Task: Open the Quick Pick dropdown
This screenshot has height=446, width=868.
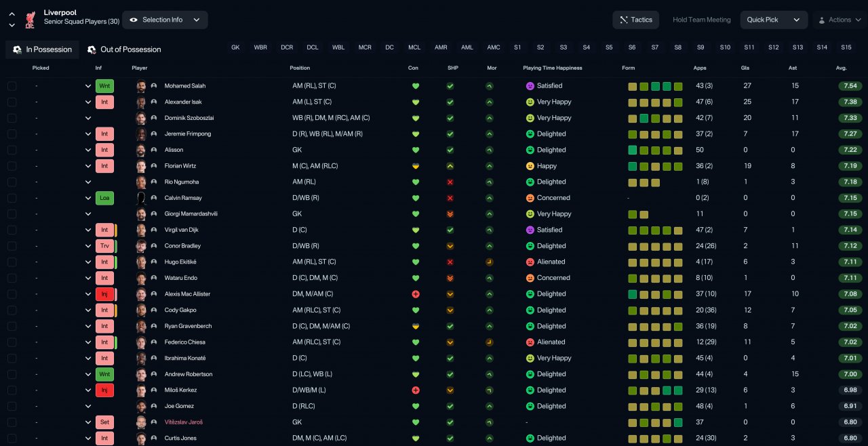Action: (x=774, y=20)
